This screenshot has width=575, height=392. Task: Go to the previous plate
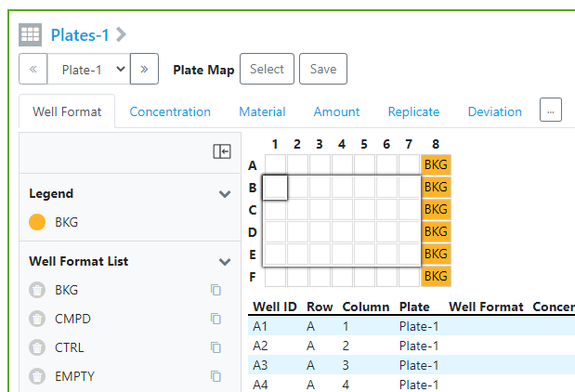pos(33,69)
